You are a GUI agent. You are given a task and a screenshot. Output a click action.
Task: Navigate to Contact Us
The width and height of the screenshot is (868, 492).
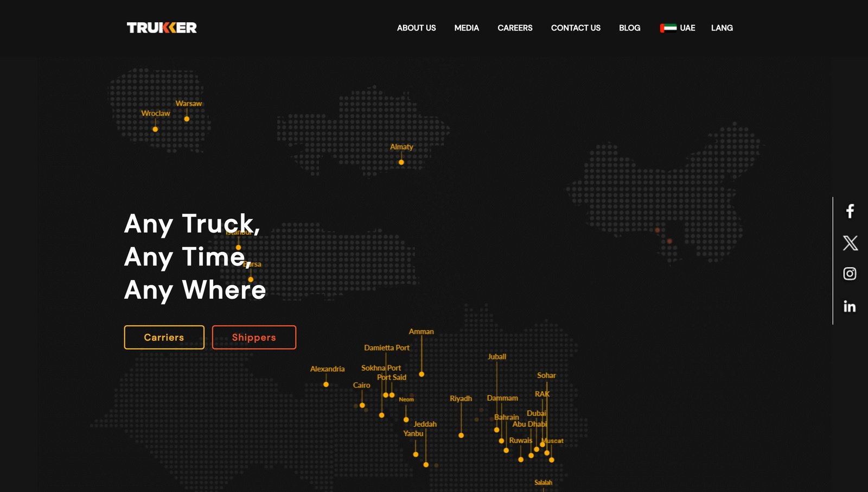pyautogui.click(x=576, y=28)
